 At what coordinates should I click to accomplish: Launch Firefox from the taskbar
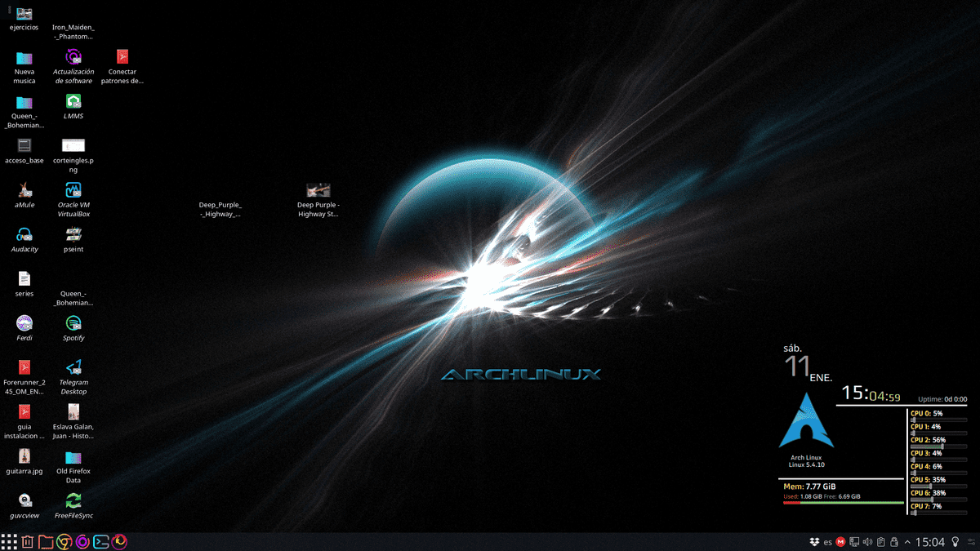120,541
